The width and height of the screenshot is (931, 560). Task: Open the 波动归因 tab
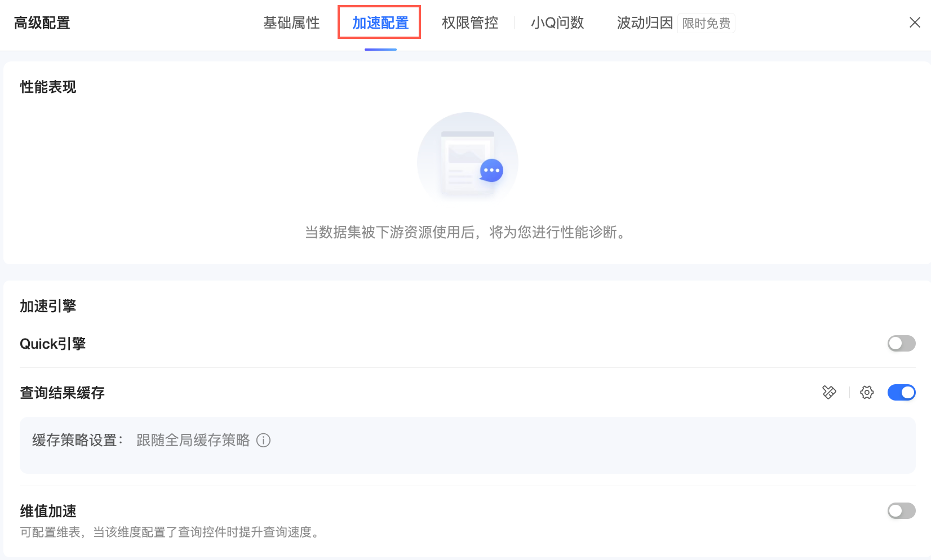(x=645, y=23)
